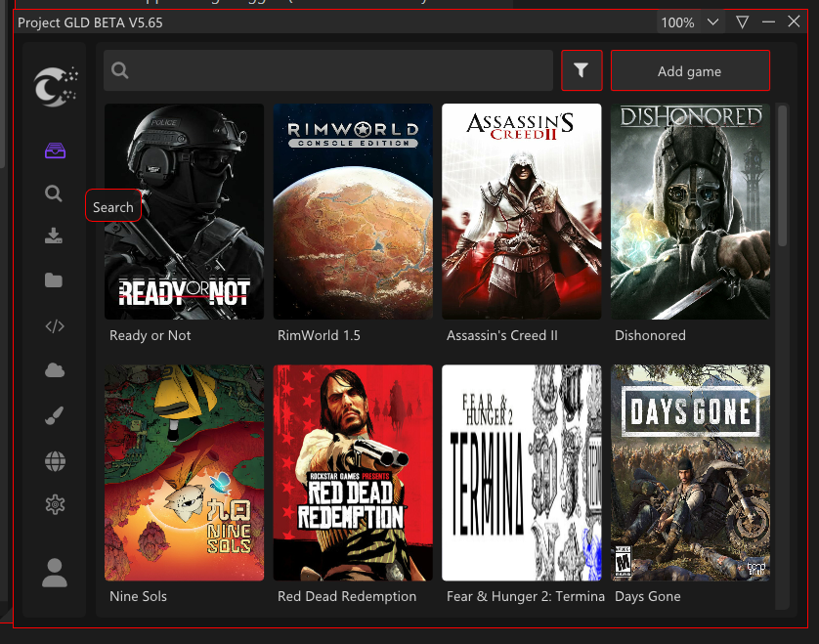Click the triangle icon in the title bar
Screen dimensions: 819x644
tap(742, 21)
